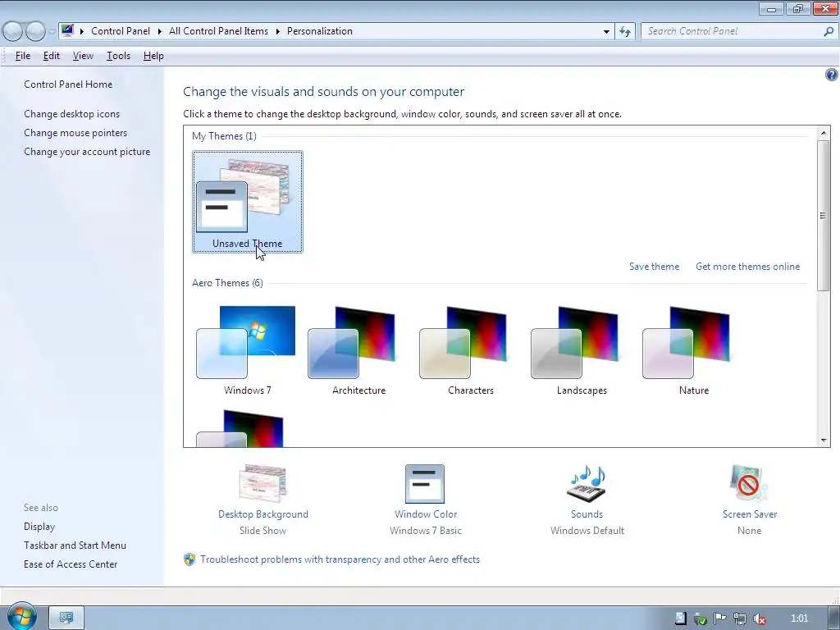Open the Screen Saver settings icon
The image size is (840, 630).
749,483
